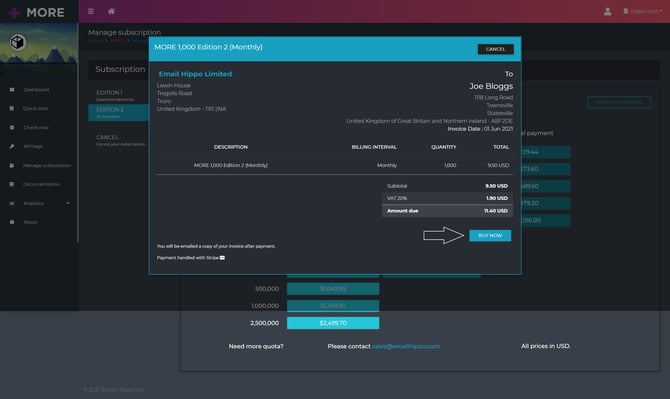Open the About page in the sidebar
Image resolution: width=670 pixels, height=399 pixels.
tap(30, 222)
